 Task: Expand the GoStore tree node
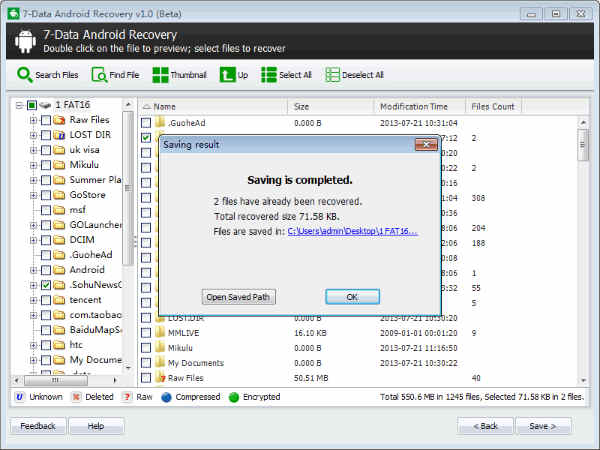point(33,195)
